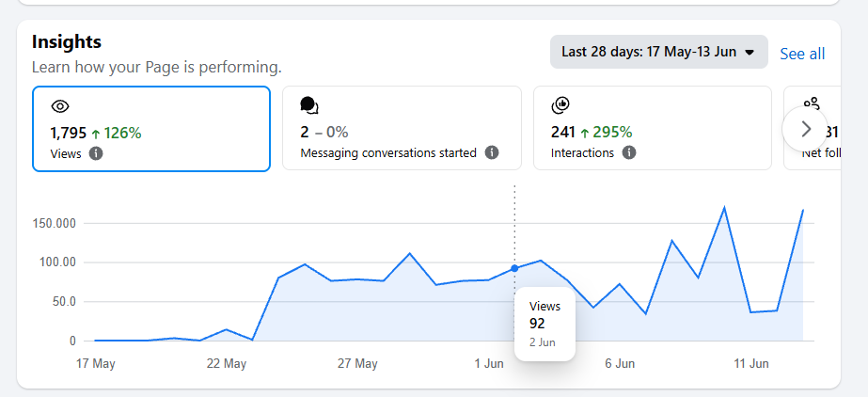Open the info icon next to Views

[x=96, y=153]
